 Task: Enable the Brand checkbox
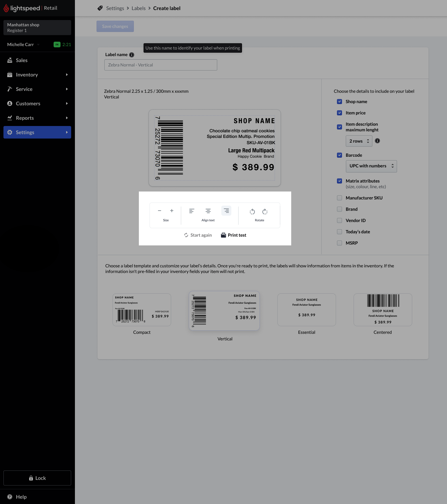(339, 209)
